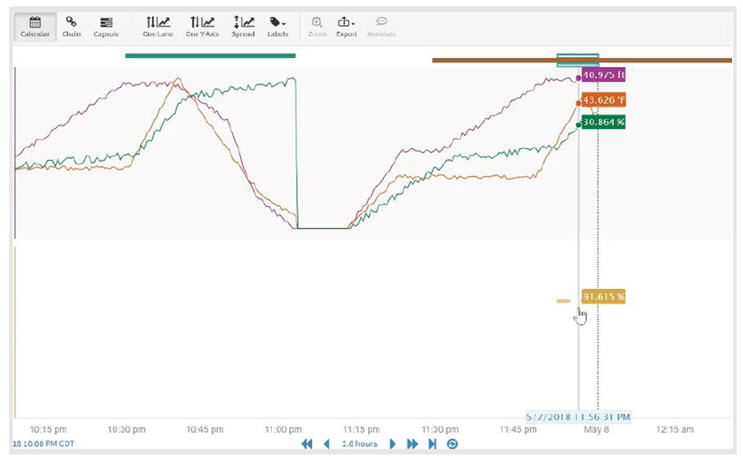The width and height of the screenshot is (743, 458).
Task: Select the Calendar view button
Action: pos(35,26)
